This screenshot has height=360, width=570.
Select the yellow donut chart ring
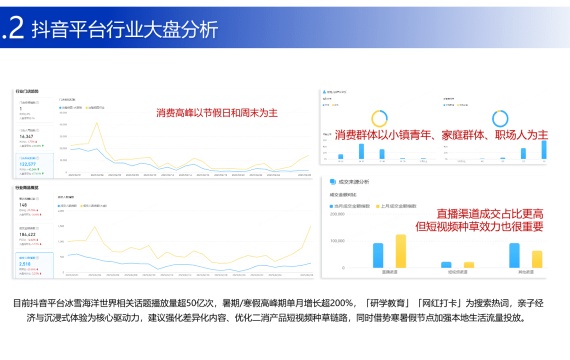pos(379,119)
